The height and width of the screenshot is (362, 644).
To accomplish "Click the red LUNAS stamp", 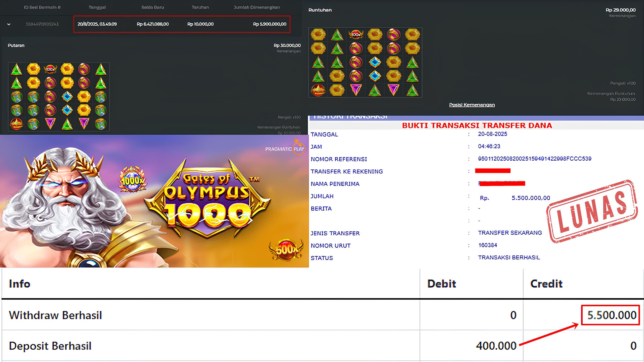I will coord(592,212).
